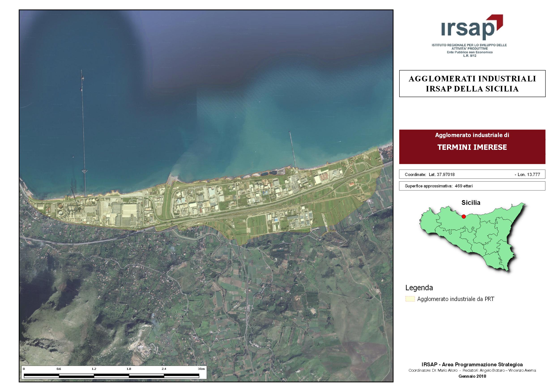
Task: Click 'Superfice approssimativa: 469 ettari' text
Action: point(439,186)
